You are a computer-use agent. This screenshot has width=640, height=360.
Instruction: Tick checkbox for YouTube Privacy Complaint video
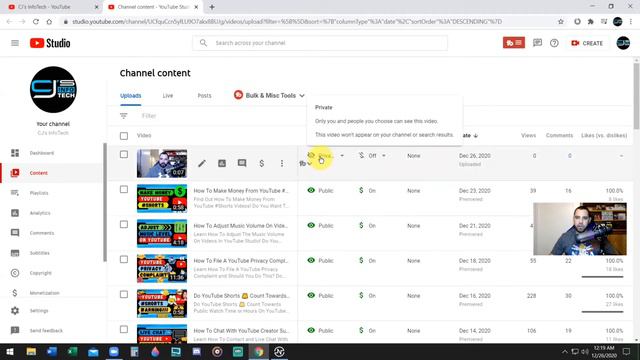pyautogui.click(x=124, y=260)
